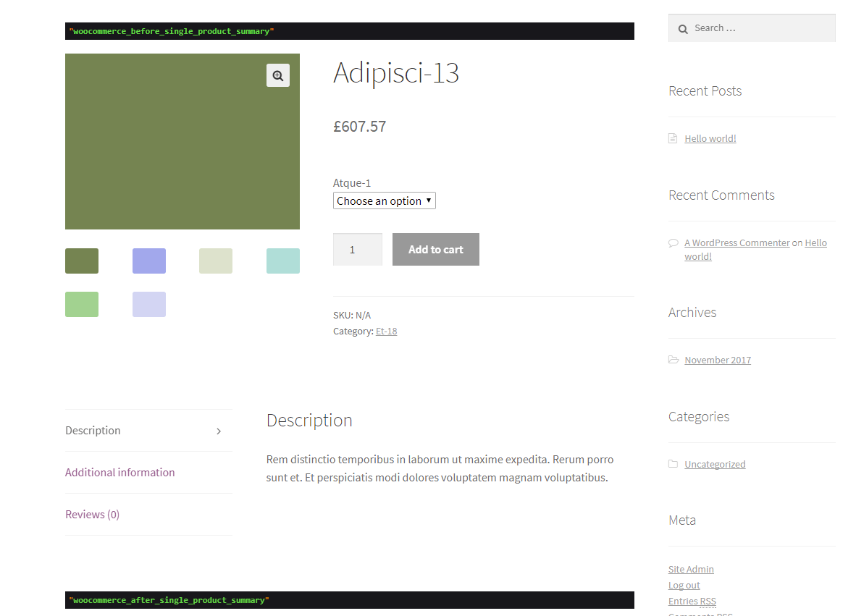Click the folder icon beside Uncategorized
The height and width of the screenshot is (616, 856).
point(673,464)
